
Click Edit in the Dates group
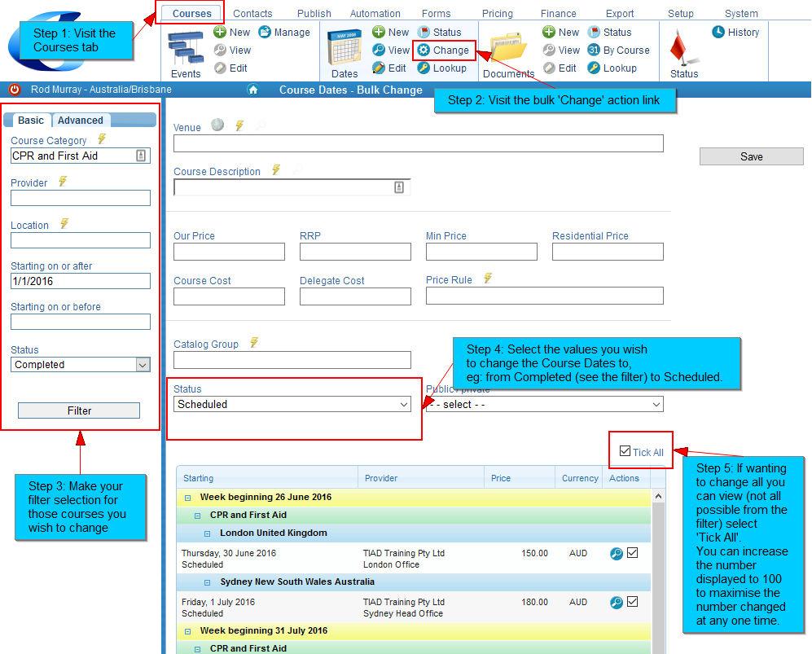389,68
